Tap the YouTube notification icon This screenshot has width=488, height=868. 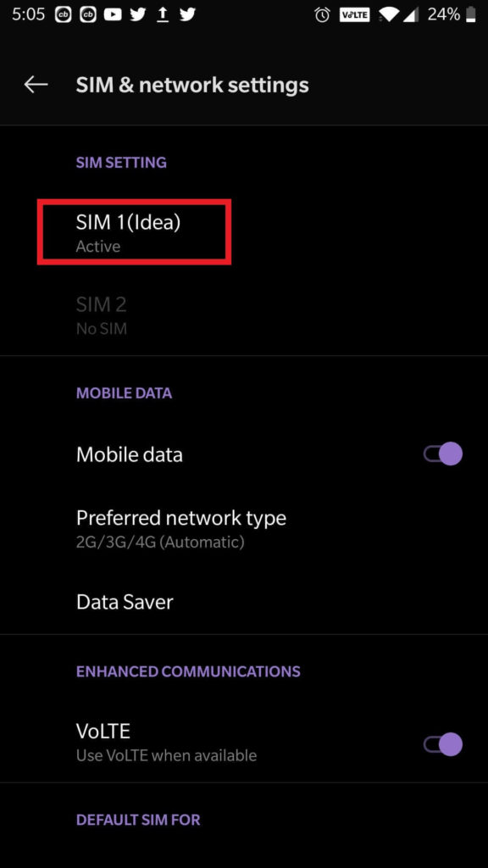(113, 15)
